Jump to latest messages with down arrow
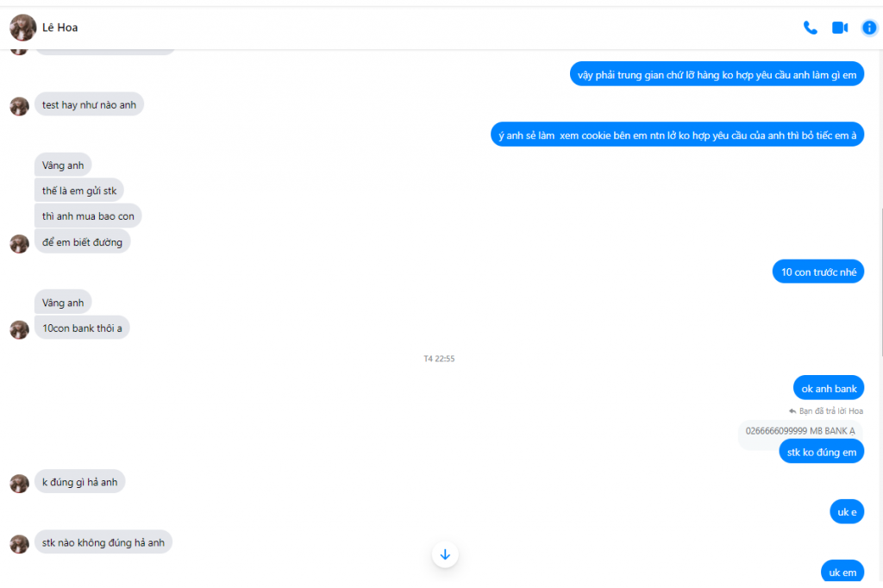 [x=445, y=554]
